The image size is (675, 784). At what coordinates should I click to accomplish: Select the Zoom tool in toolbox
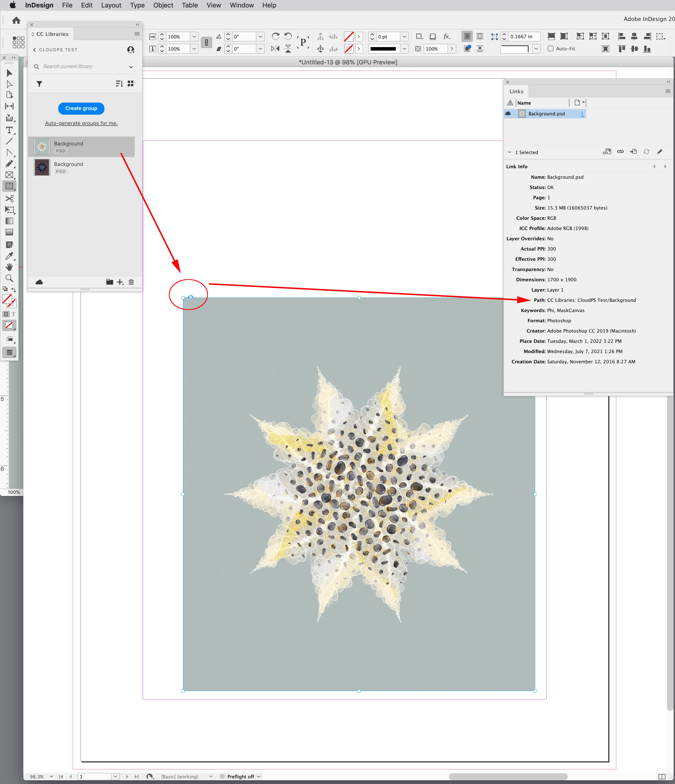click(x=9, y=279)
